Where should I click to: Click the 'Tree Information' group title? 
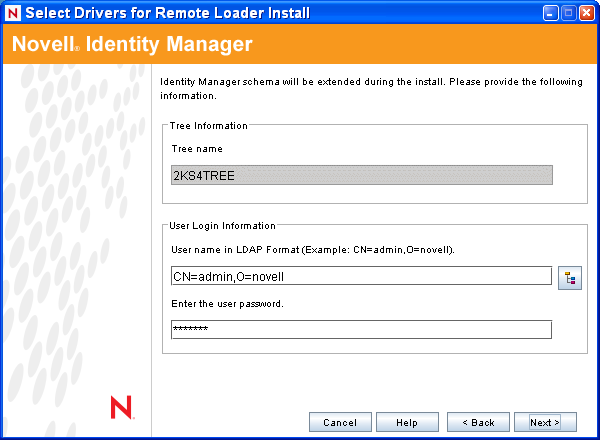click(x=209, y=126)
